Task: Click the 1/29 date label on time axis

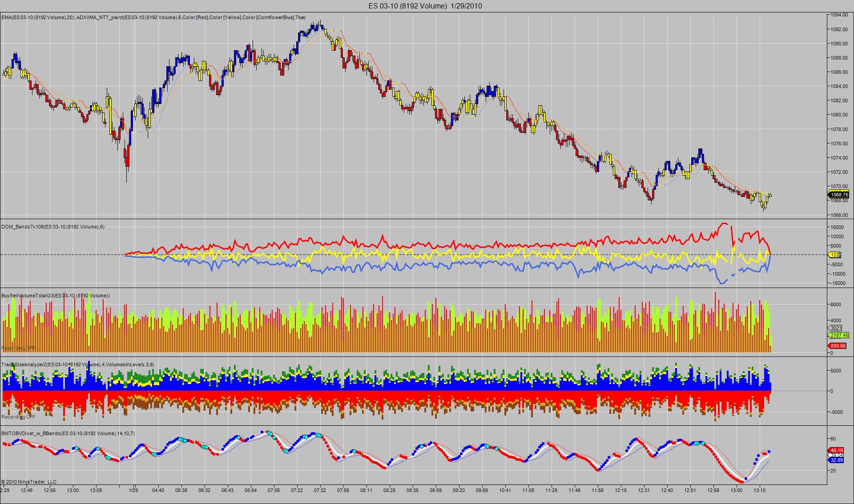Action: click(x=133, y=491)
